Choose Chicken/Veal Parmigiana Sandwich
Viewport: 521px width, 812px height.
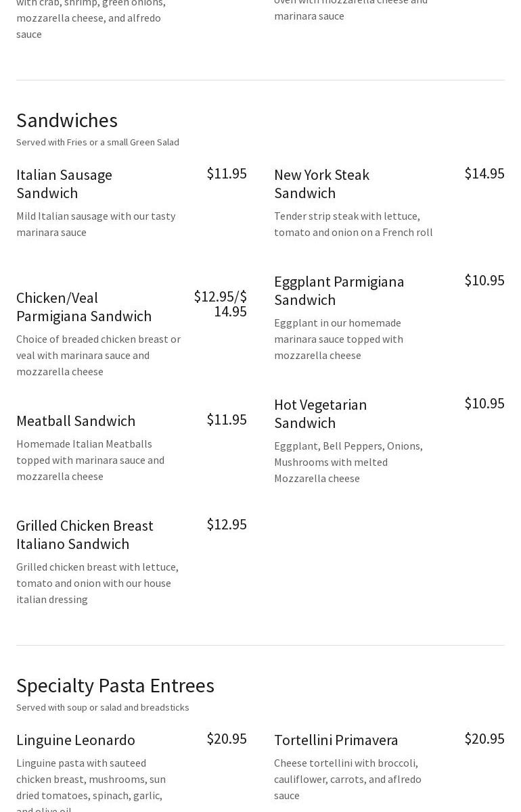84,306
